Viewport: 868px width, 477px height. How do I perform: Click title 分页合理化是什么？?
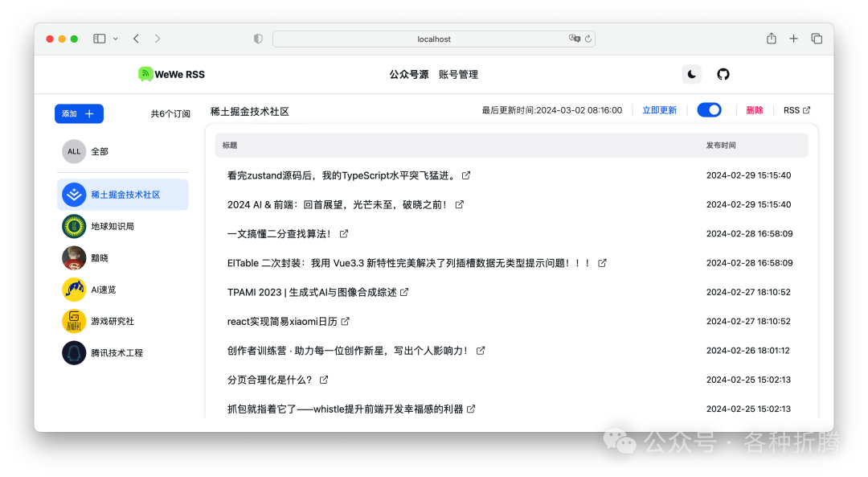pyautogui.click(x=269, y=380)
